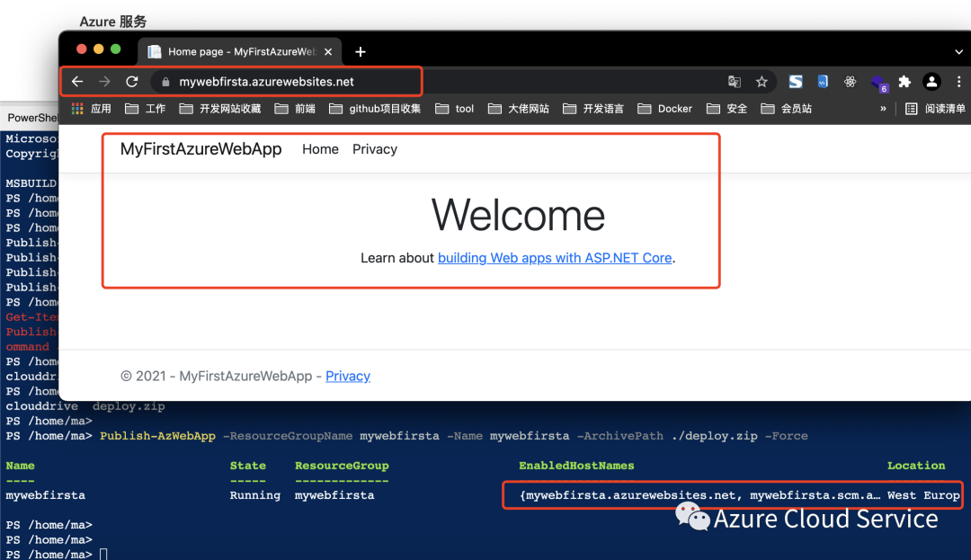
Task: Click the EnabledHostNames column header
Action: [x=576, y=466]
